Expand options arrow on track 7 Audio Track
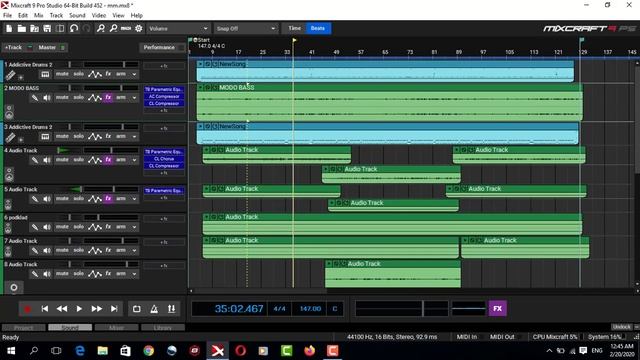 134,251
